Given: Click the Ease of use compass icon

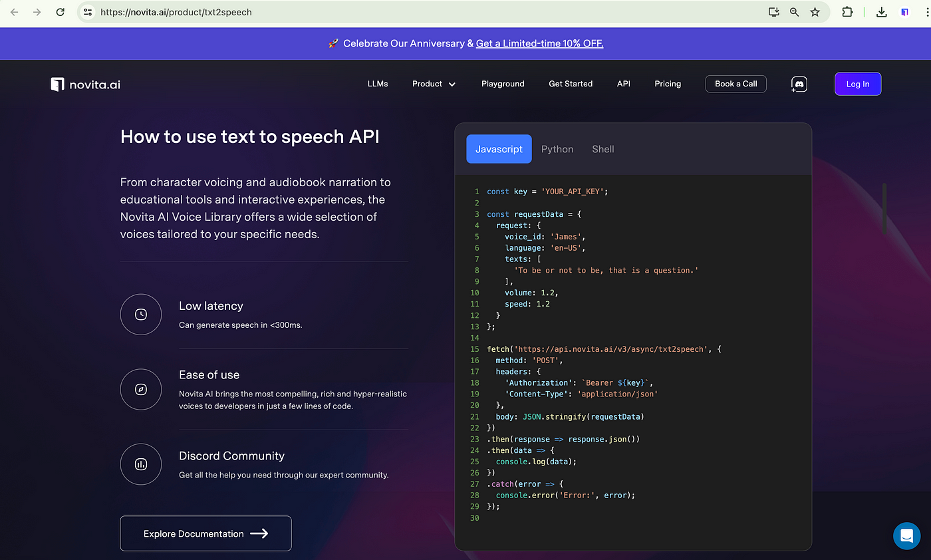Looking at the screenshot, I should (141, 389).
